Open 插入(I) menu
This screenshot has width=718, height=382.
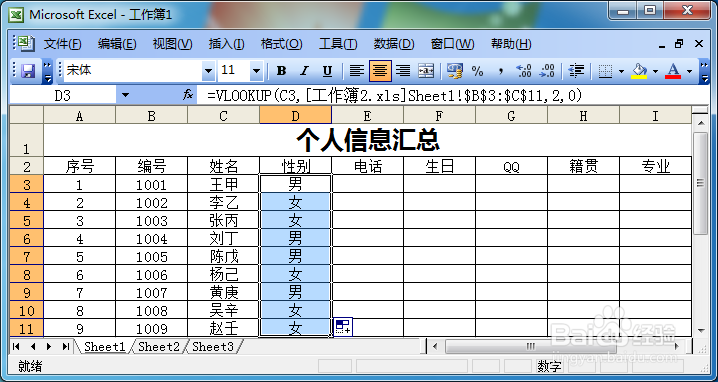(x=226, y=44)
